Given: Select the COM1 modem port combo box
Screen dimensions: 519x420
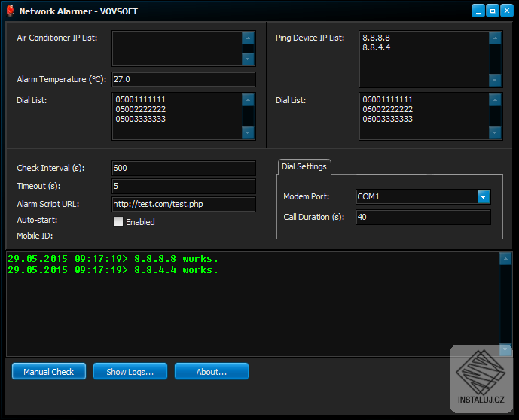Looking at the screenshot, I should pos(417,196).
